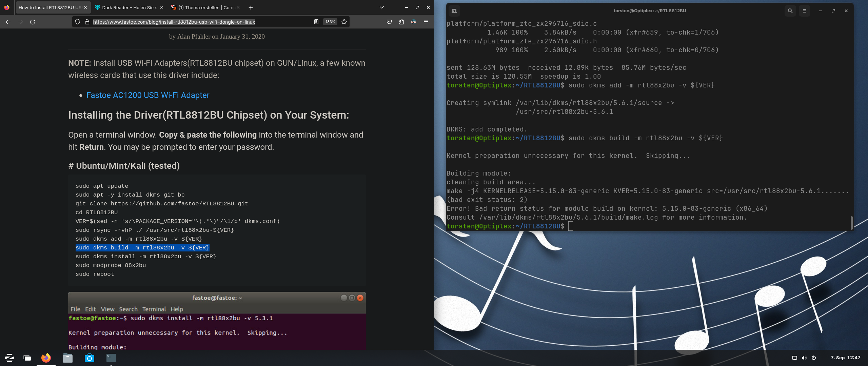Toggle the reader view icon in address bar
This screenshot has height=366, width=868.
[316, 22]
